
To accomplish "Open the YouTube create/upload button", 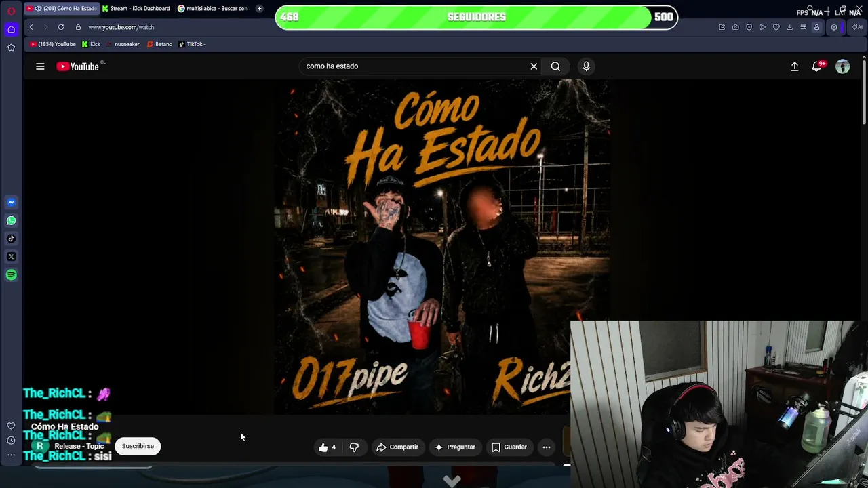I will click(795, 66).
